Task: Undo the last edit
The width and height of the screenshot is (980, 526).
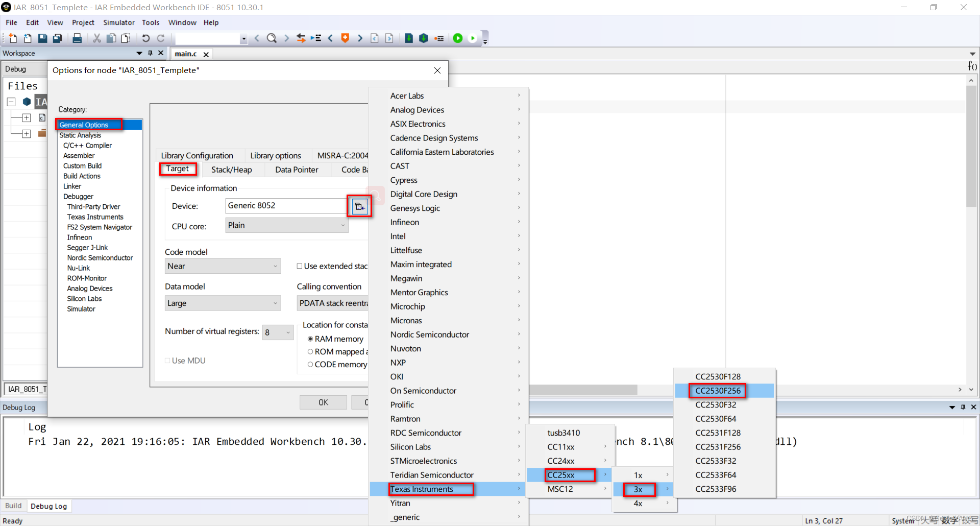Action: coord(145,38)
